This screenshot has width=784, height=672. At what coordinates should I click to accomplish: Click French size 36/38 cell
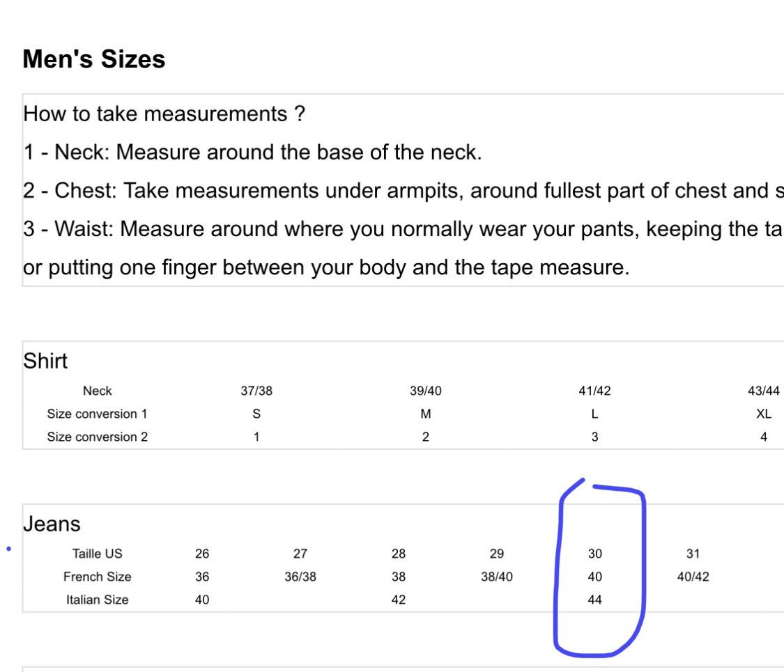click(300, 577)
